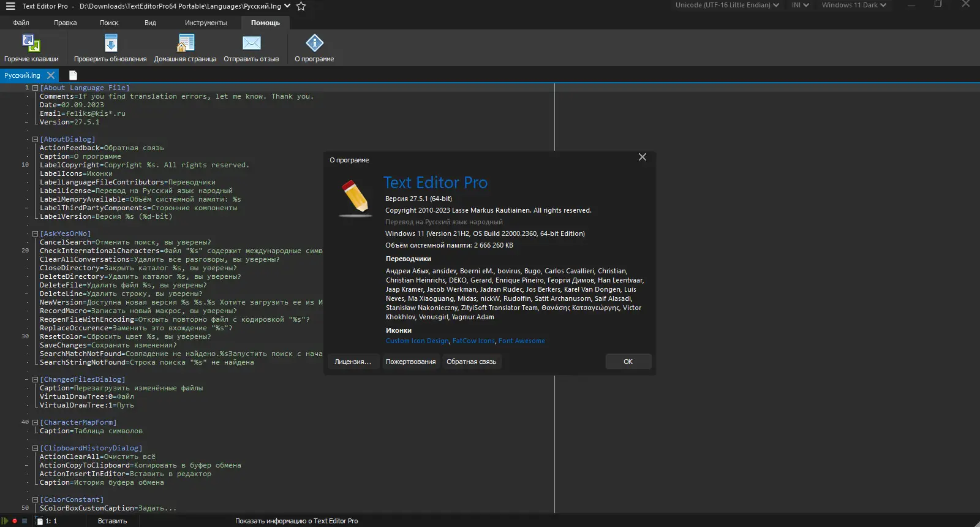Click the Отправить отзыв envelope icon
The width and height of the screenshot is (980, 527).
tap(251, 44)
